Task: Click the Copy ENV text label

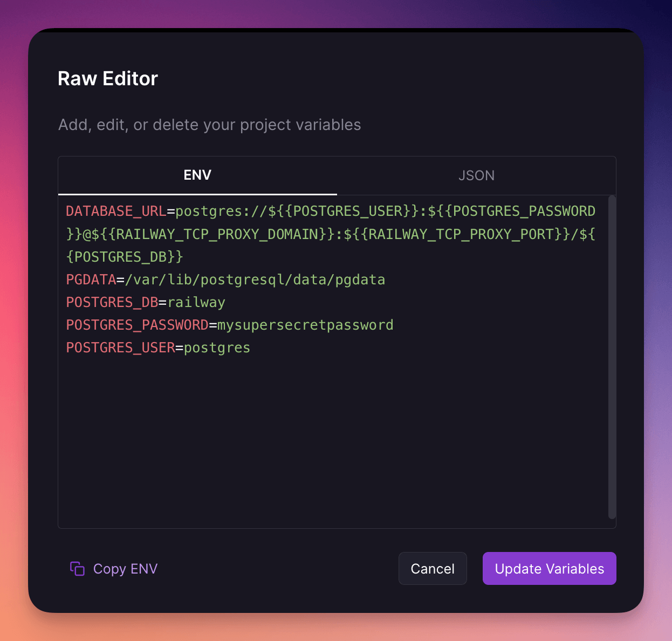Action: coord(125,569)
